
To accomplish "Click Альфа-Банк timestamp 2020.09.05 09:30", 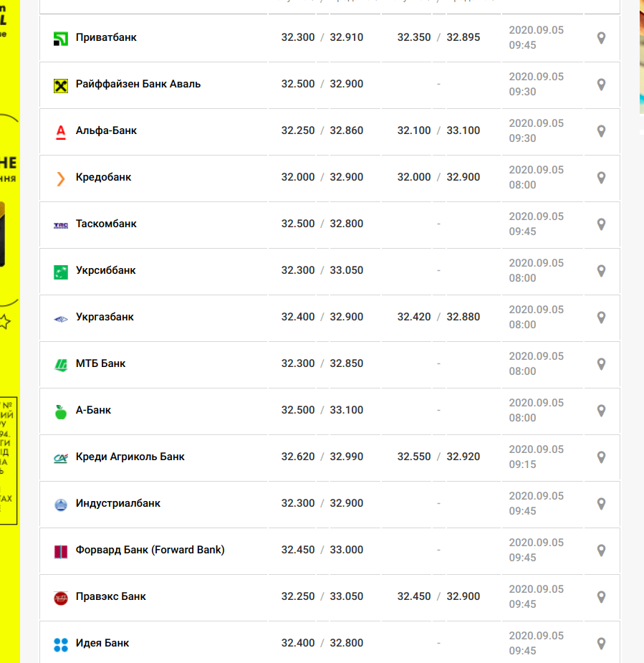I will (537, 130).
